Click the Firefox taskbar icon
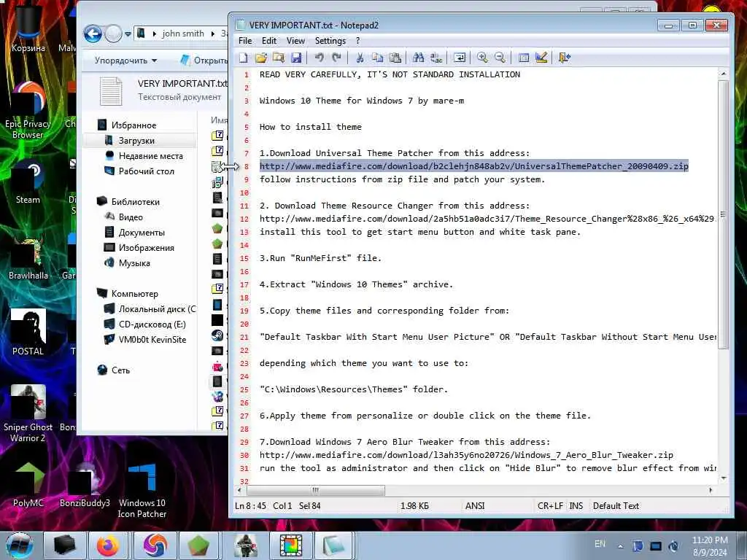 (x=108, y=545)
